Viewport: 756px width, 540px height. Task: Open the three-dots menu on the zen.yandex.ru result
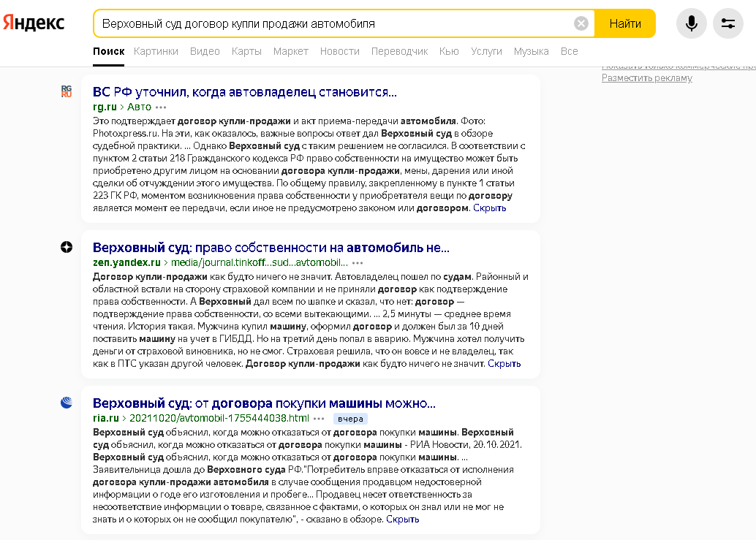click(x=358, y=263)
